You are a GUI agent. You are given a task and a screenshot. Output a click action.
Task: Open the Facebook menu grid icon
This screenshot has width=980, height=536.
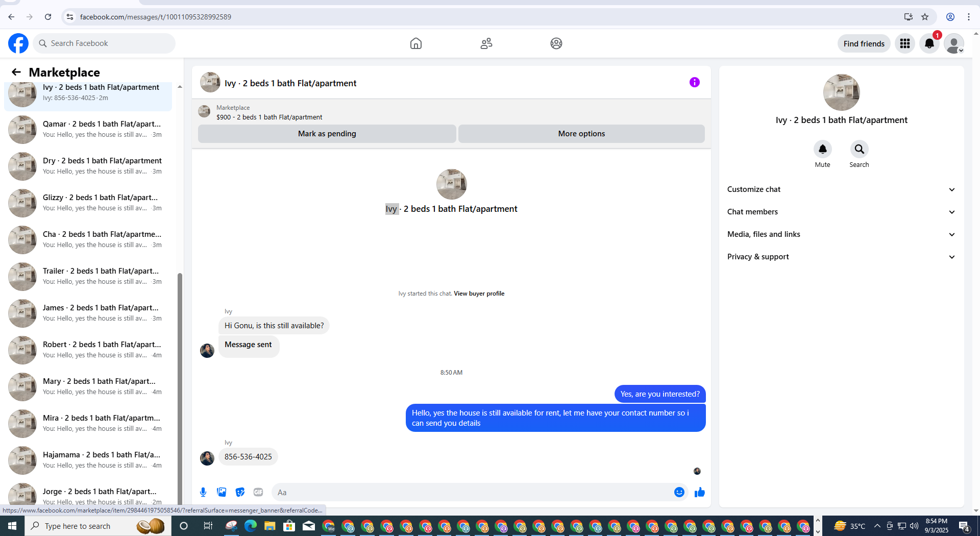(x=905, y=43)
